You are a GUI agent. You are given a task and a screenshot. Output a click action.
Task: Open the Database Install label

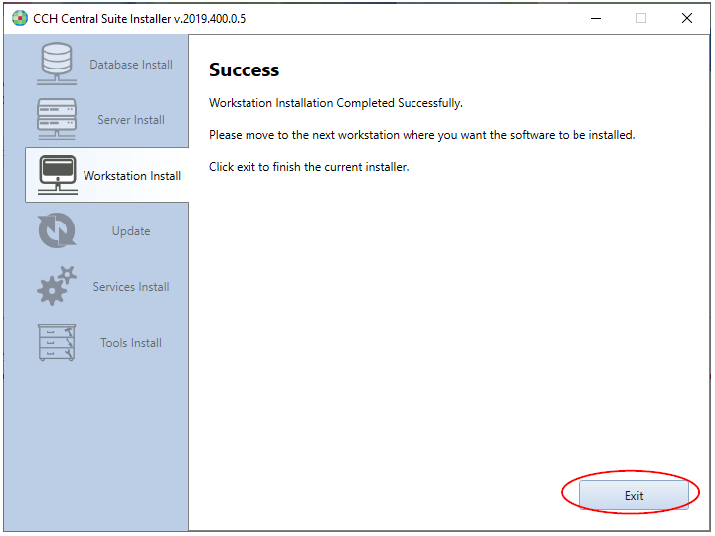point(131,65)
